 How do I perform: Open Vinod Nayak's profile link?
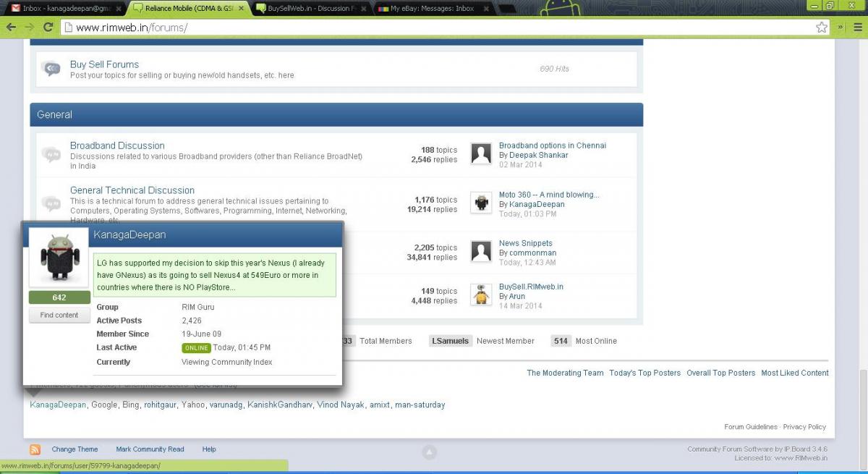340,405
